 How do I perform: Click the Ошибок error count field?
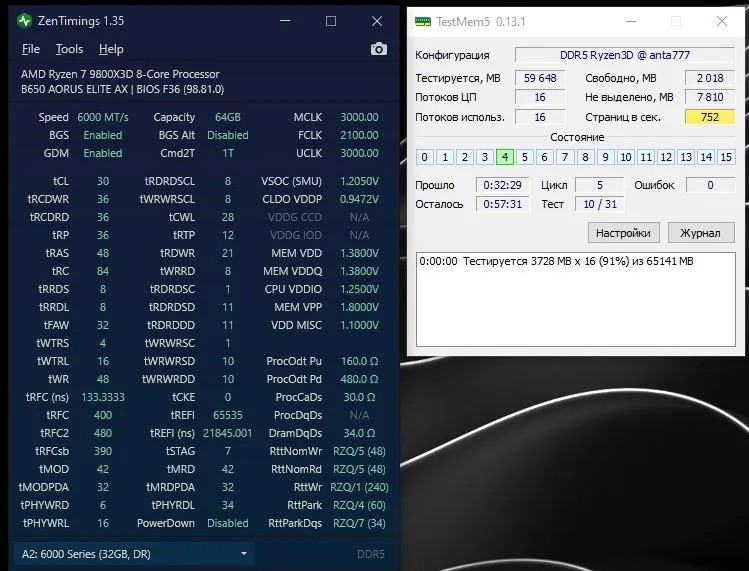710,185
